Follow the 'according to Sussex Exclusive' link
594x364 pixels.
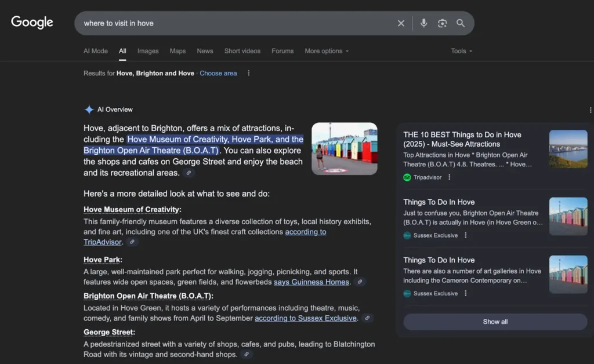pos(305,318)
